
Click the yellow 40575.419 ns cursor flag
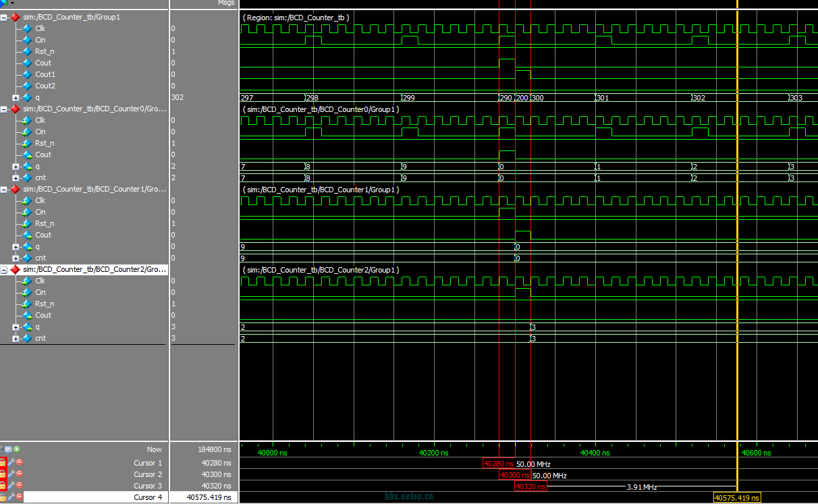pos(737,498)
